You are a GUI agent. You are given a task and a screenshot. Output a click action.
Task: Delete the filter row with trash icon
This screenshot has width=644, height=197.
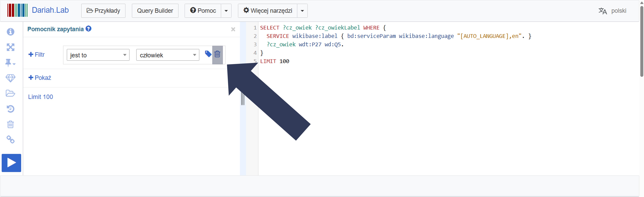click(x=217, y=54)
